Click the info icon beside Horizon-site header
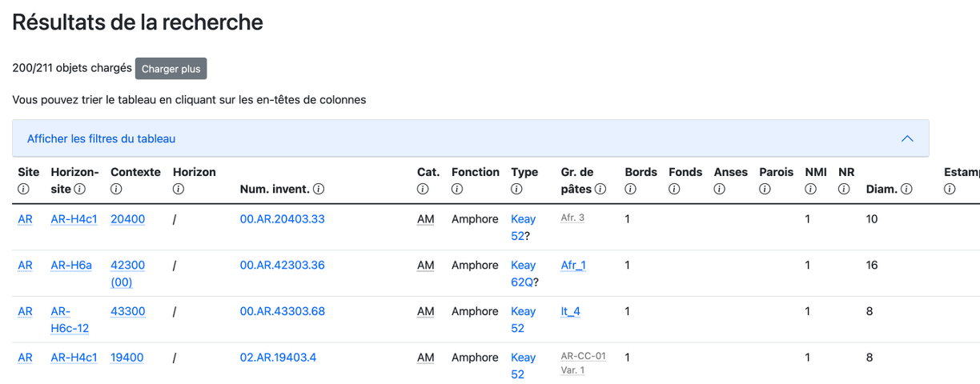The image size is (980, 384). pyautogui.click(x=80, y=190)
